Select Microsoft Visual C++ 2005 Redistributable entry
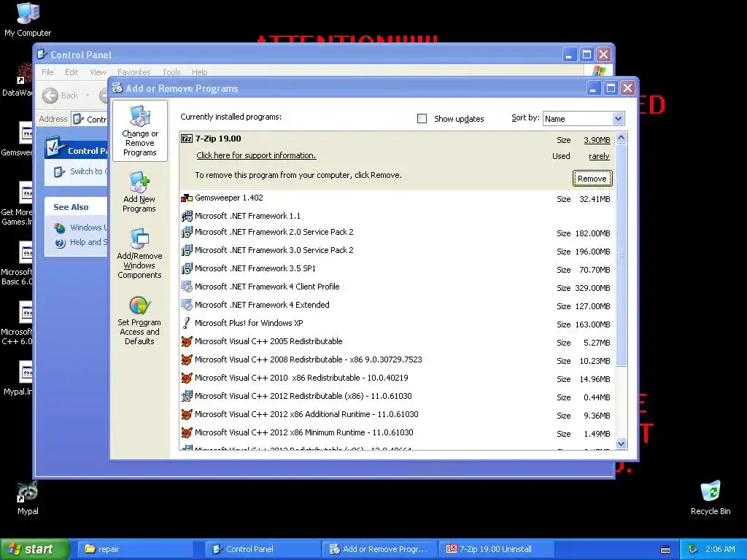 398,342
